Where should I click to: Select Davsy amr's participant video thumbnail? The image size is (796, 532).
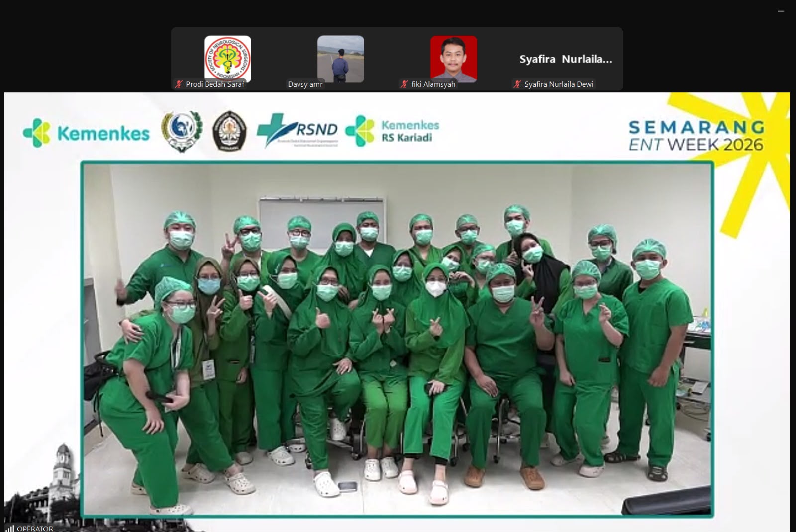(x=341, y=59)
